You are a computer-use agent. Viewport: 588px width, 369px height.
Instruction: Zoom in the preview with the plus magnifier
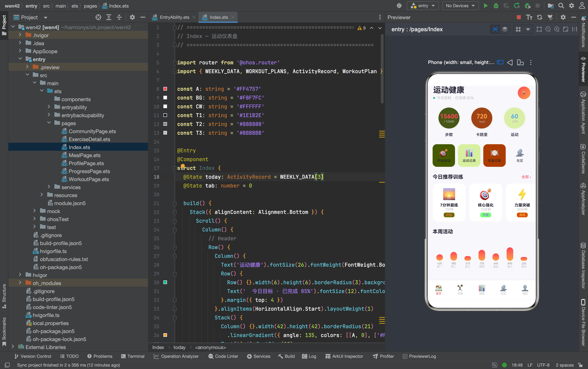557,29
